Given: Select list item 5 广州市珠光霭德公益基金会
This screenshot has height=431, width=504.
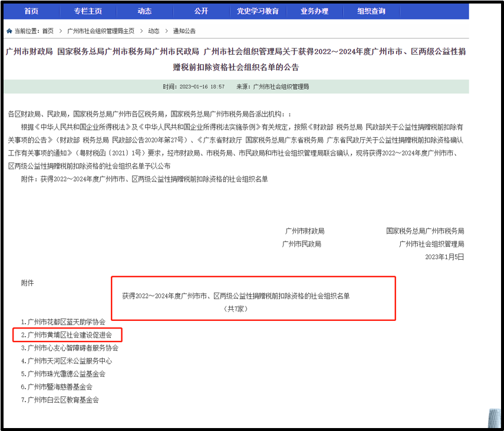Looking at the screenshot, I should pos(63,374).
